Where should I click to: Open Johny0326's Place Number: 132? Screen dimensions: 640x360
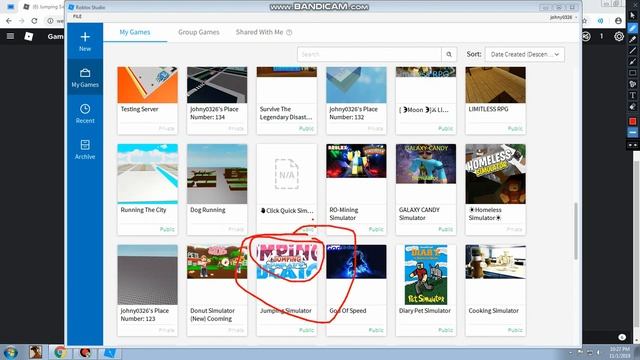[356, 100]
